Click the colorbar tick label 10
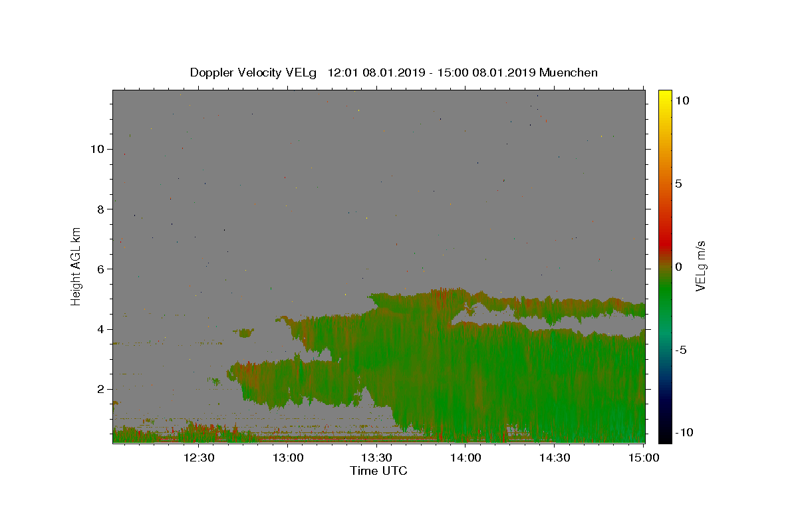This screenshot has width=798, height=532. point(682,100)
